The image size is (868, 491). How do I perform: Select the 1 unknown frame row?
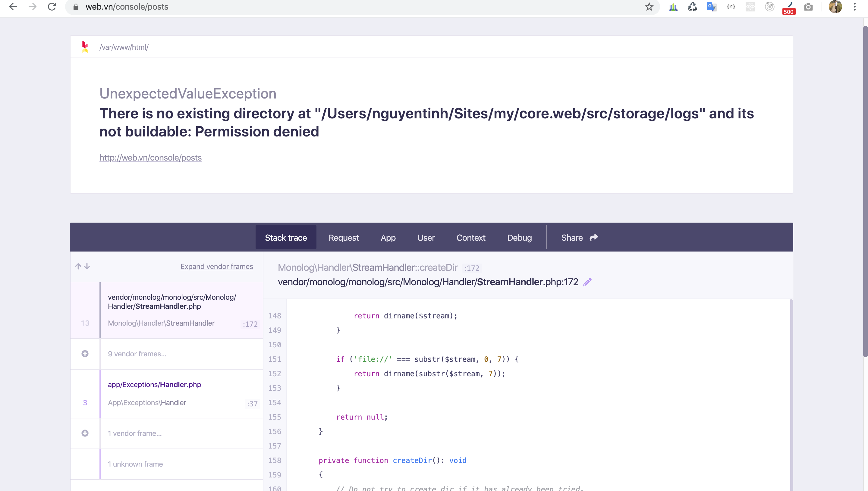tap(167, 464)
